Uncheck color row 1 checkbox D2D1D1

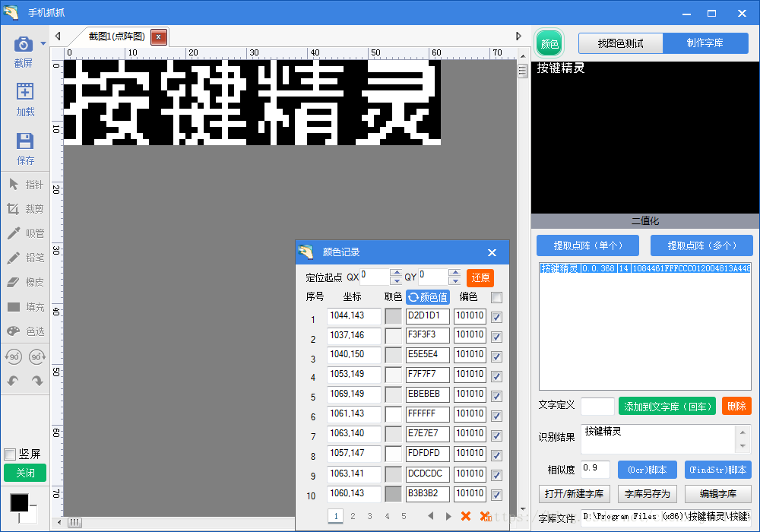pos(496,317)
